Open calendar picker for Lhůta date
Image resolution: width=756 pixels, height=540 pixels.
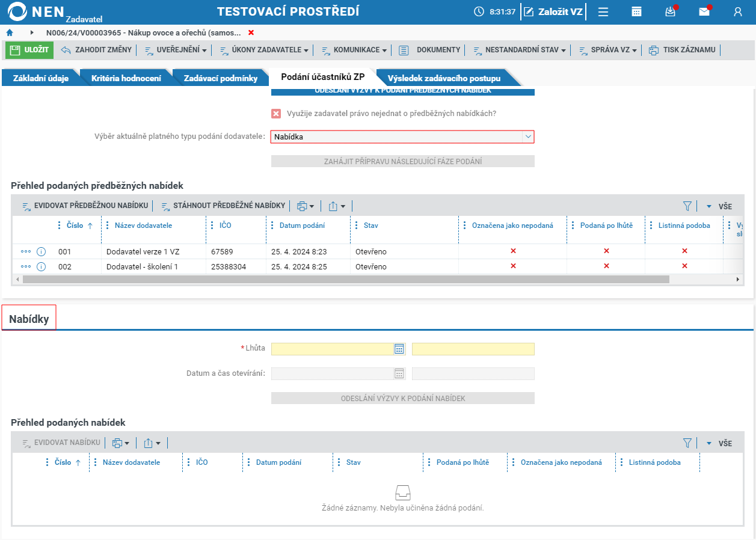[399, 349]
